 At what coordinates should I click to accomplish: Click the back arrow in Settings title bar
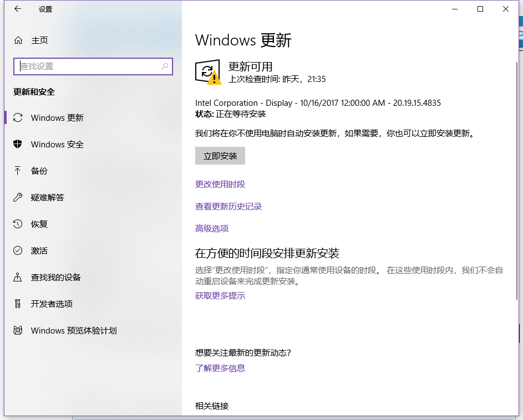[x=18, y=9]
